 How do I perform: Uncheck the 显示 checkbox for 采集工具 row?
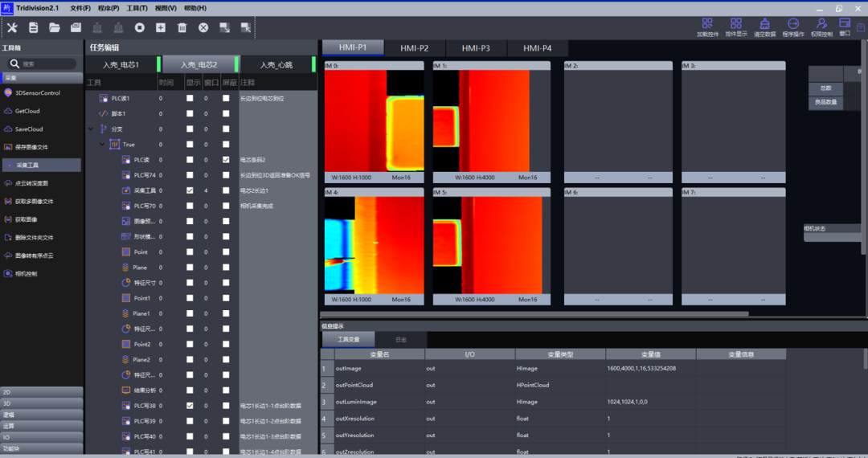pos(190,190)
